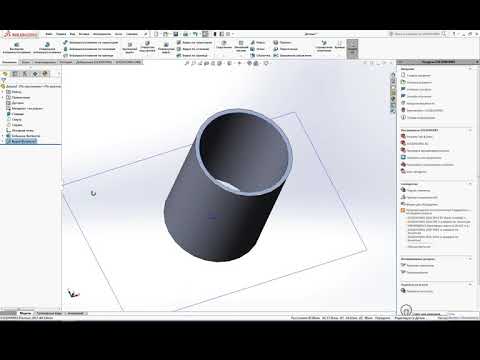Choose Lofted Cut in the ribbon
Screen dimensions: 480x360
[x=193, y=49]
